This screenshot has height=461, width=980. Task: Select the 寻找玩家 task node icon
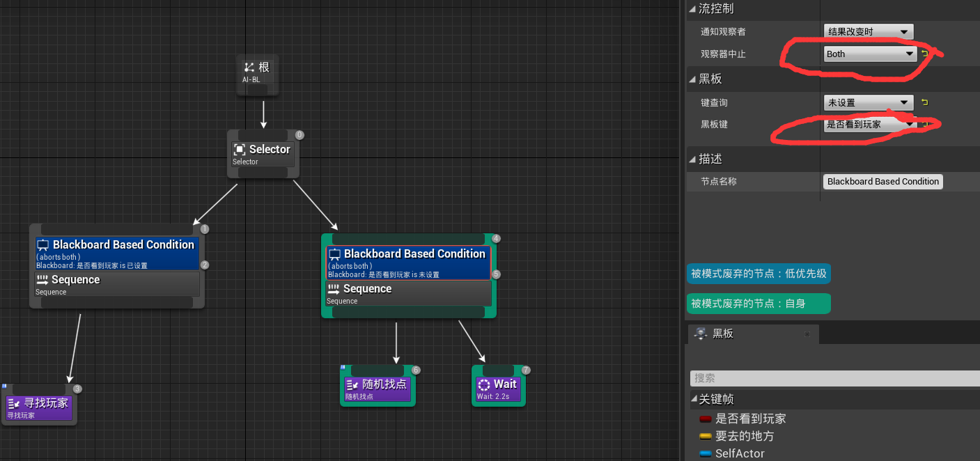point(13,403)
